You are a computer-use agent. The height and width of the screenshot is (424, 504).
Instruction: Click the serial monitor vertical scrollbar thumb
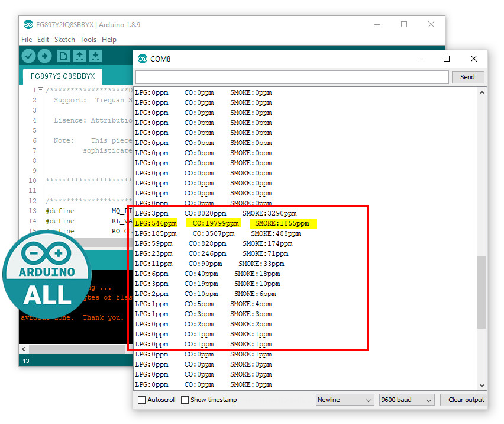coord(482,292)
